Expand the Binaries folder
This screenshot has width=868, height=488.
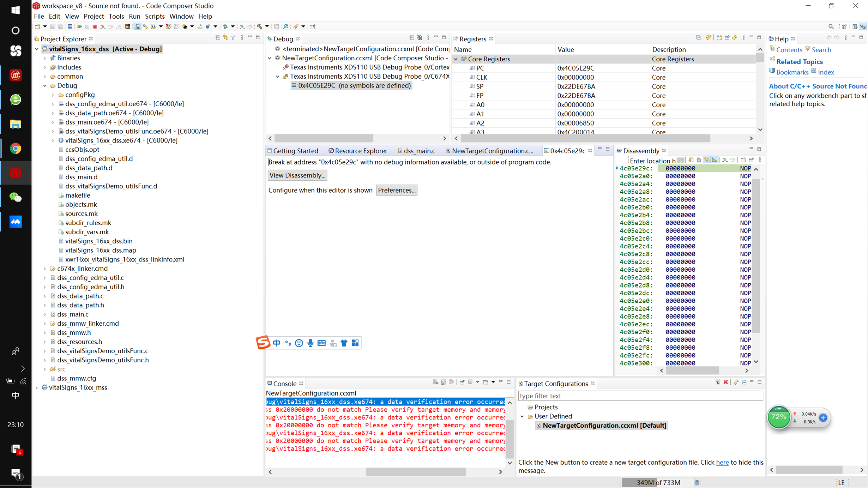45,58
